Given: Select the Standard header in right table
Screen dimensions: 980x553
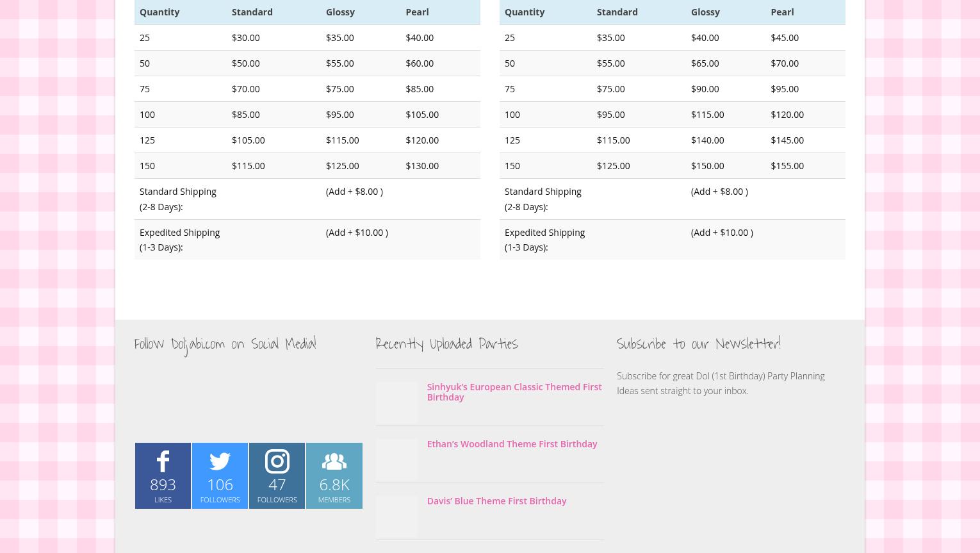Looking at the screenshot, I should (617, 12).
